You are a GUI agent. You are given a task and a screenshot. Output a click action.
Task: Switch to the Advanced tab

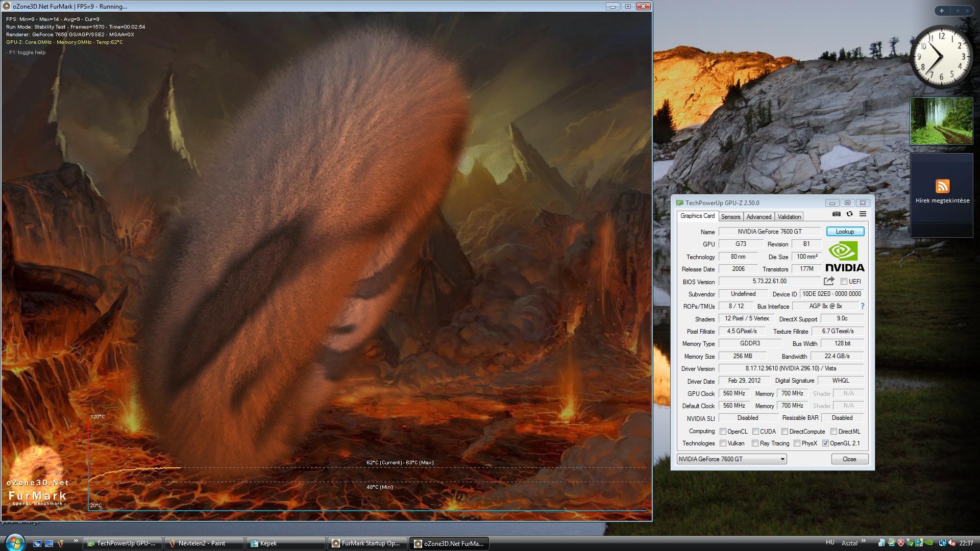[x=758, y=217]
